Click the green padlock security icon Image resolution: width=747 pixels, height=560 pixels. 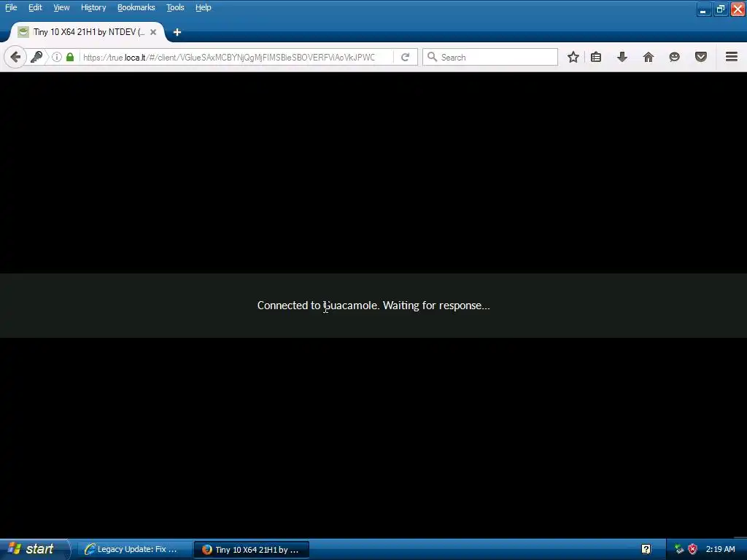[70, 57]
